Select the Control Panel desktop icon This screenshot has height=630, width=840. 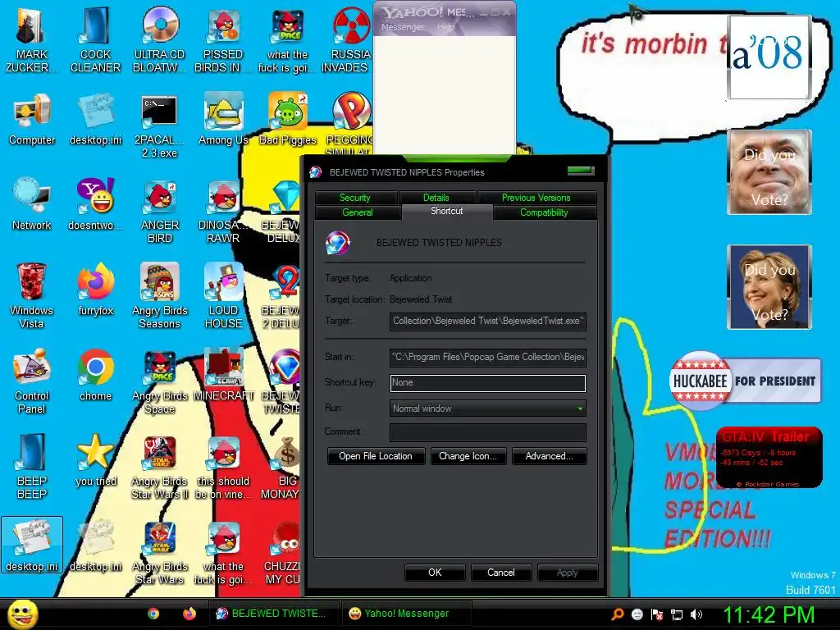tap(32, 381)
